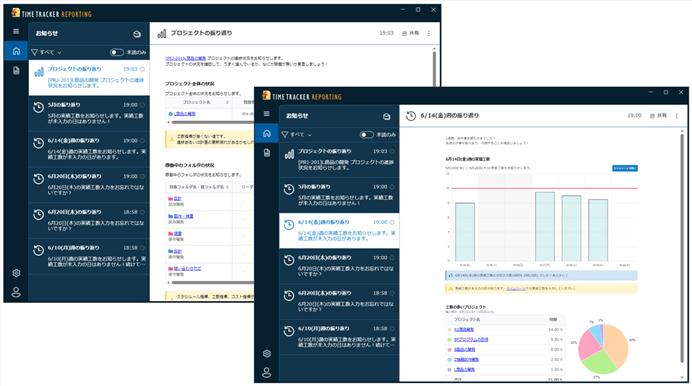
Task: Click history icon of 6/20(木) 19:00 item in front window
Action: [x=289, y=260]
